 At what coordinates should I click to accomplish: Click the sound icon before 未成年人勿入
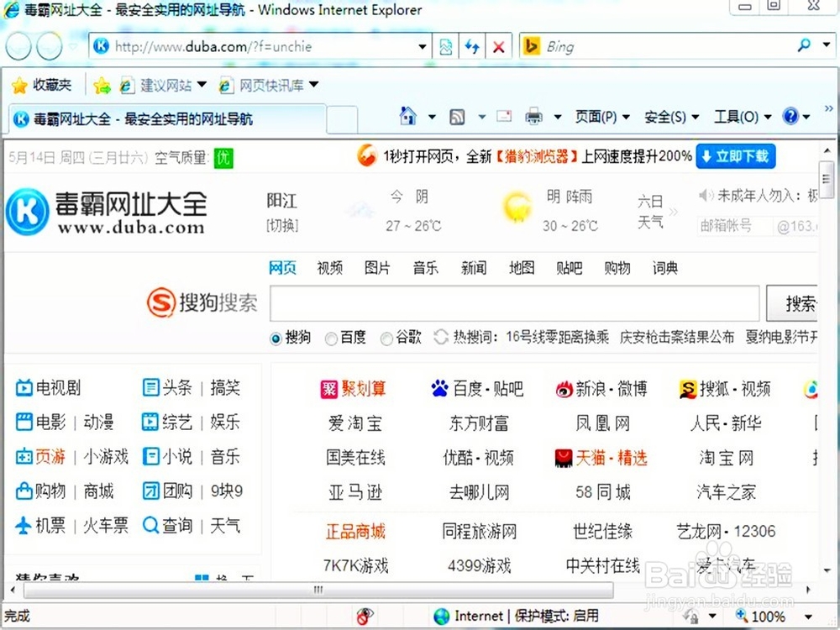(706, 196)
